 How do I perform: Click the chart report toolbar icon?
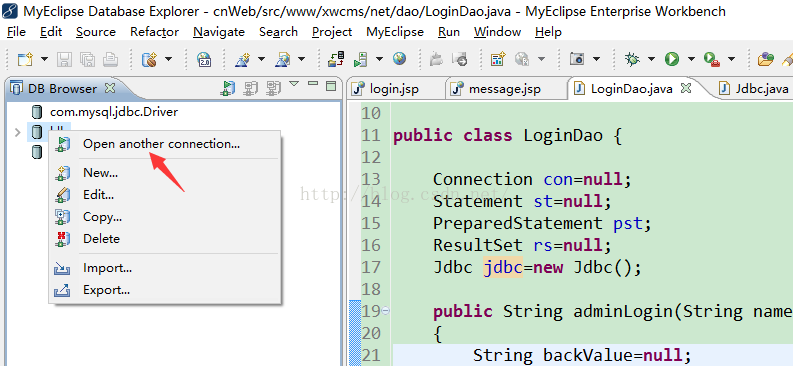pos(499,60)
